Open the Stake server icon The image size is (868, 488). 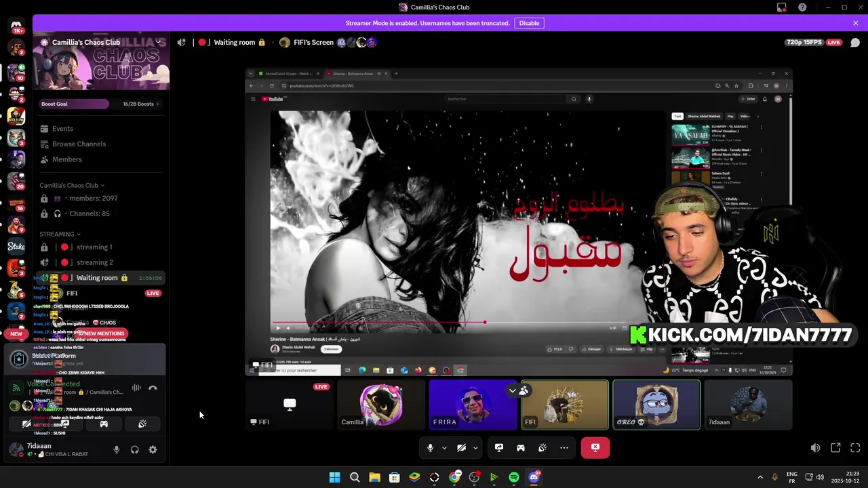(16, 246)
